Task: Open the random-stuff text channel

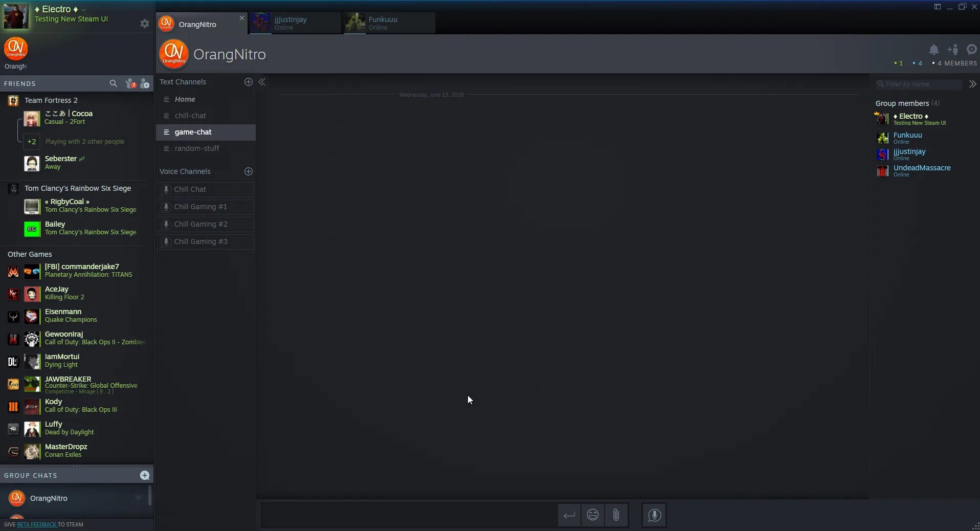Action: (206, 148)
